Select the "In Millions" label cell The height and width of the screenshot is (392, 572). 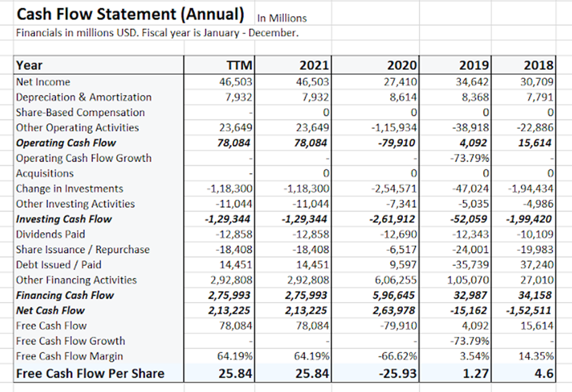281,18
